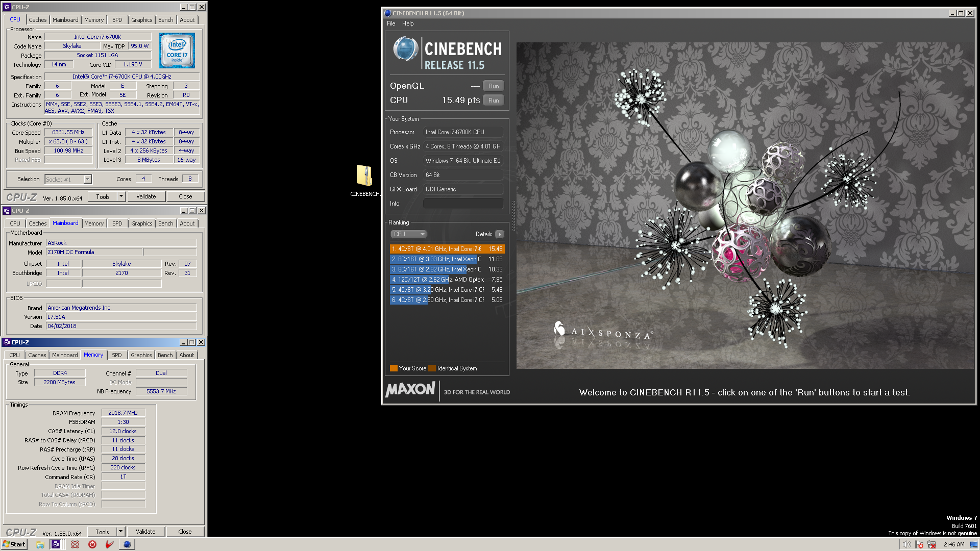This screenshot has width=980, height=551.
Task: Switch to Caches tab in the CPU-Z Processor window
Action: point(37,20)
